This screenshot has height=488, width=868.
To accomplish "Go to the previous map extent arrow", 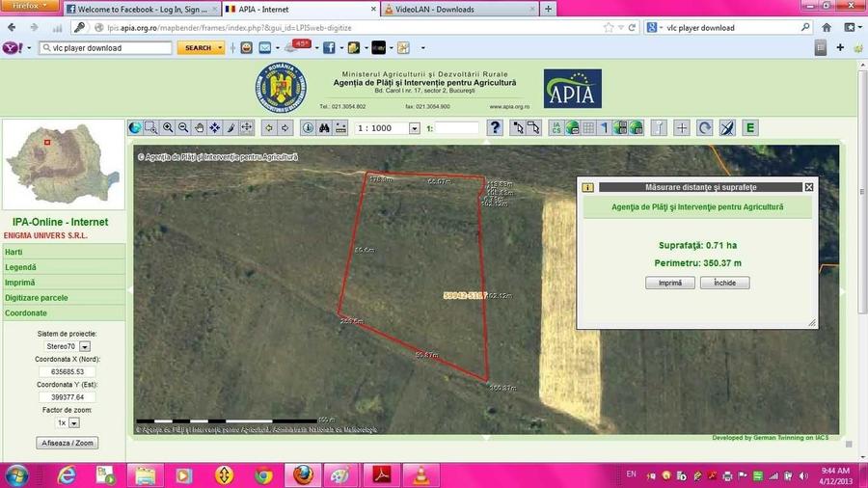I will pyautogui.click(x=269, y=128).
